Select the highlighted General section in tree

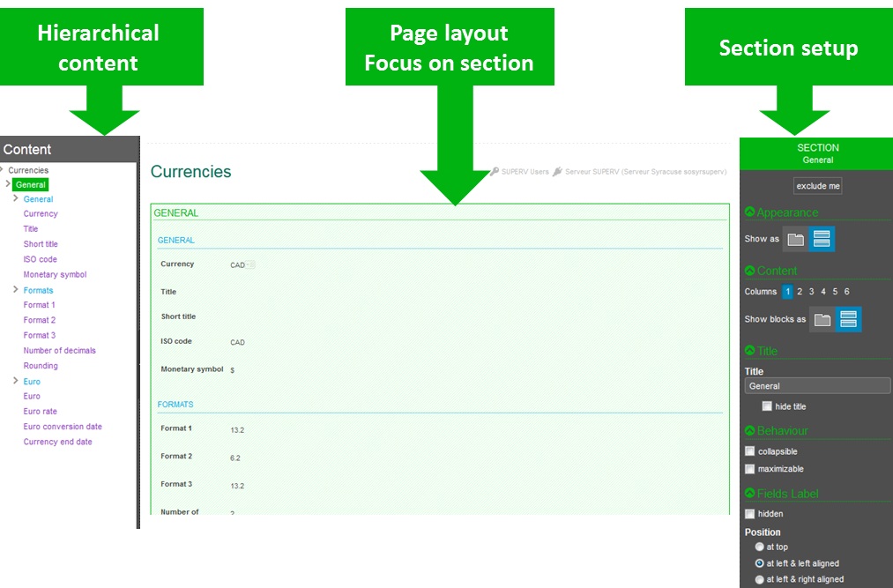(x=31, y=185)
